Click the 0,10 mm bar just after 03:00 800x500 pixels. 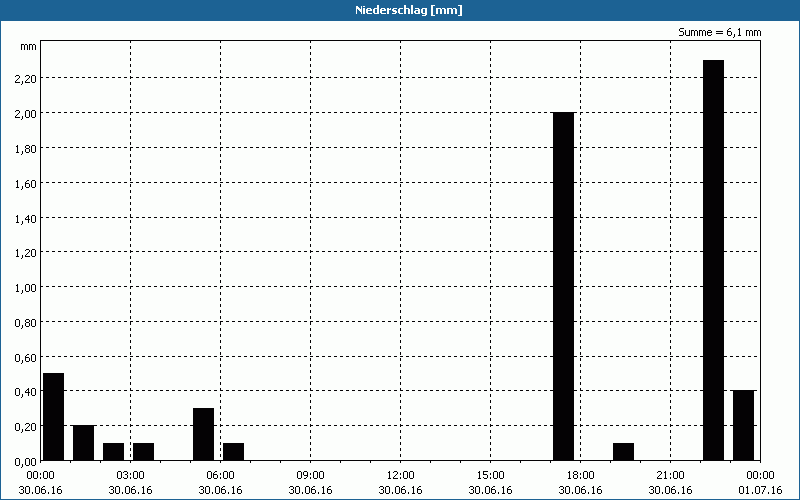coord(143,452)
